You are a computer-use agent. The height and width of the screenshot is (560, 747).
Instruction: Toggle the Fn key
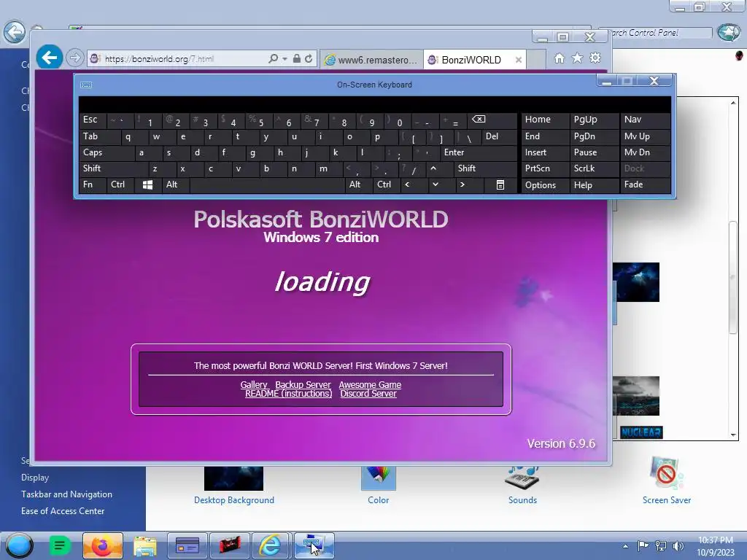[x=93, y=184]
